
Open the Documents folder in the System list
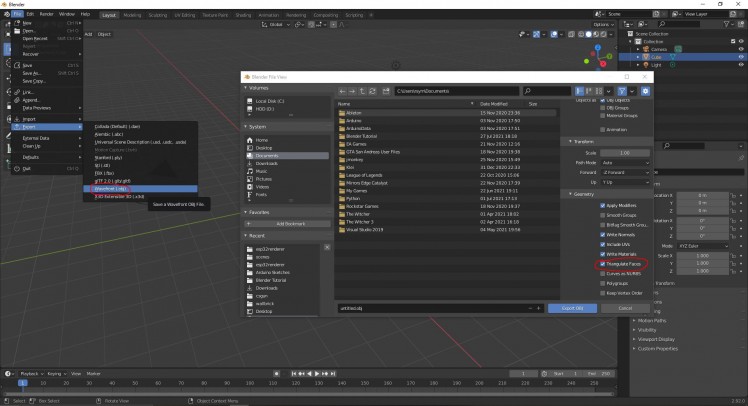[266, 156]
